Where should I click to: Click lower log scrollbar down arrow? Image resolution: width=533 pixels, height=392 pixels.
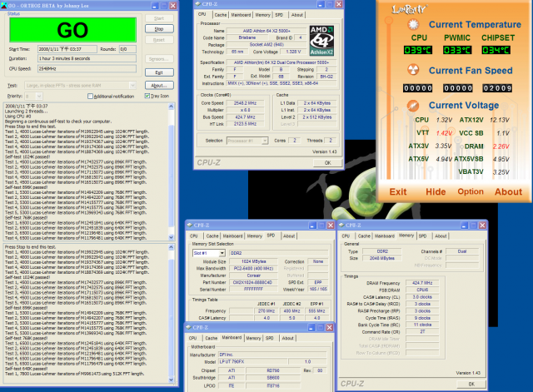tap(171, 380)
